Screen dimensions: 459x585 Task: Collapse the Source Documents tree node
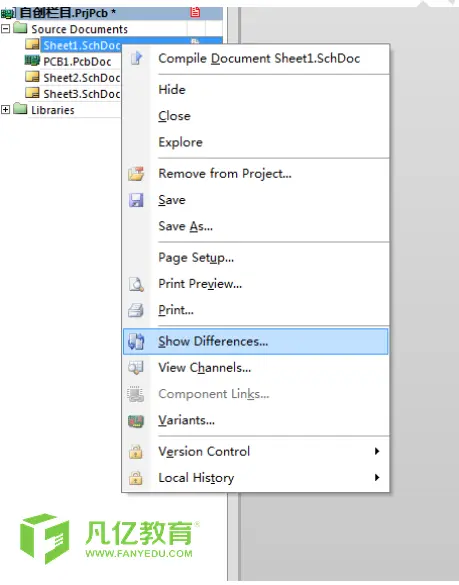click(5, 28)
